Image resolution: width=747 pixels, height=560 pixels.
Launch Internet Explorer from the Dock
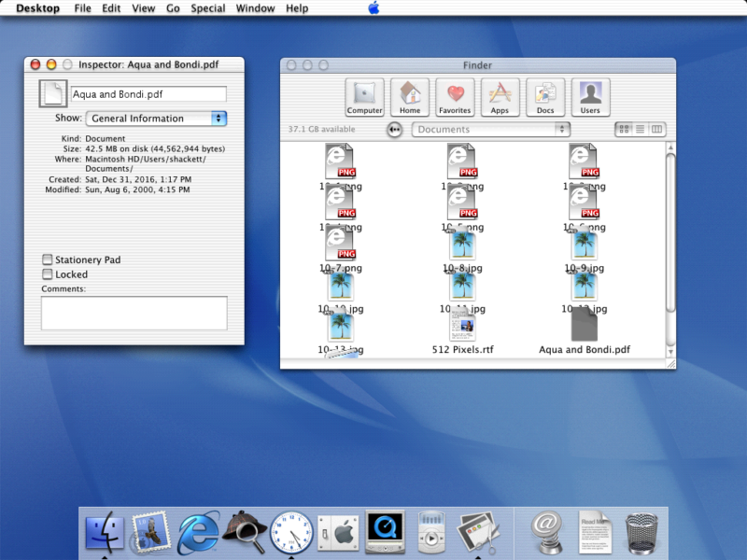197,532
